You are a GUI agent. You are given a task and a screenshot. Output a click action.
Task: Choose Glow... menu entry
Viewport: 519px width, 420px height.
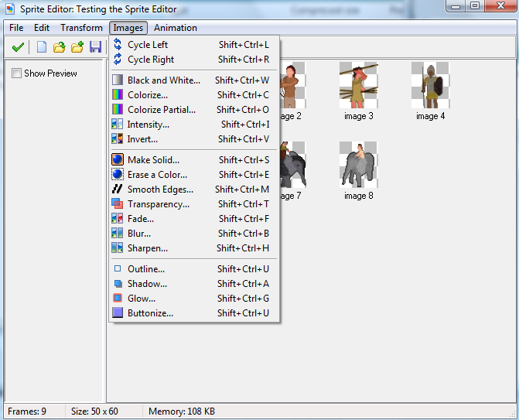(194, 299)
